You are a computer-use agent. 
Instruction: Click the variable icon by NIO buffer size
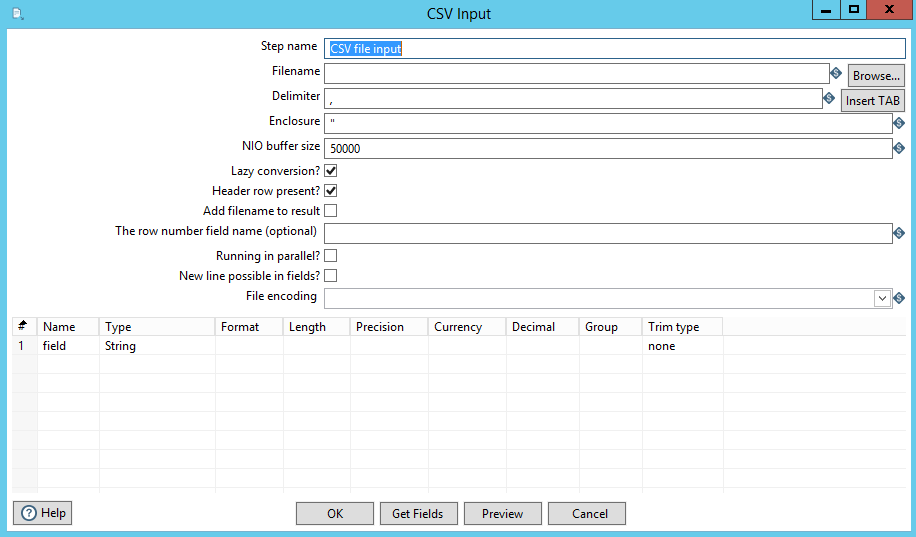(899, 149)
